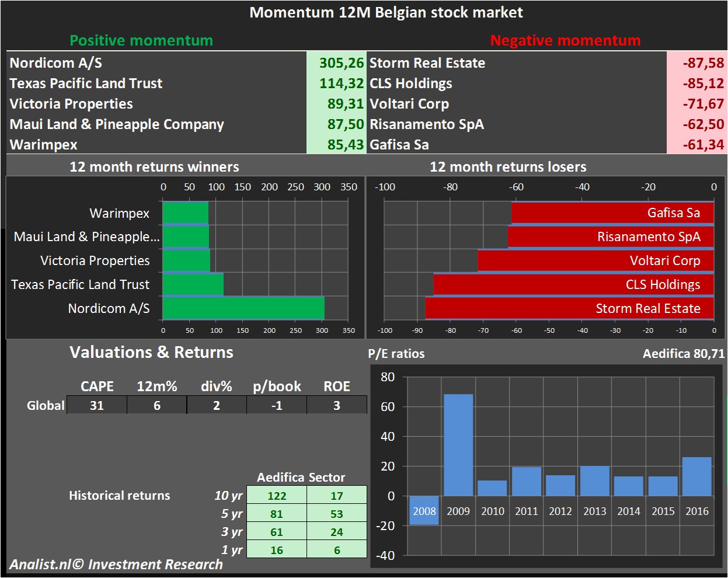Viewport: 728px width, 578px height.
Task: Click the 305,26 value cell
Action: click(x=336, y=62)
